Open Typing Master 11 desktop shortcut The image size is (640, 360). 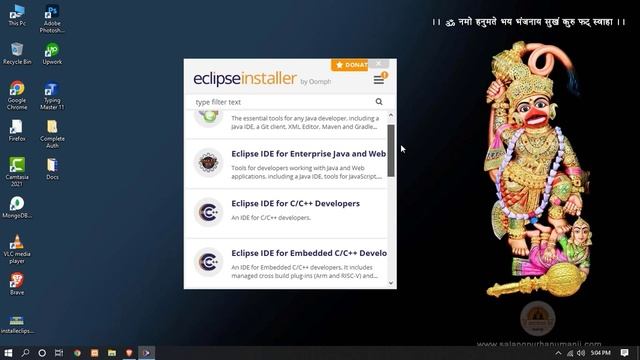click(52, 96)
